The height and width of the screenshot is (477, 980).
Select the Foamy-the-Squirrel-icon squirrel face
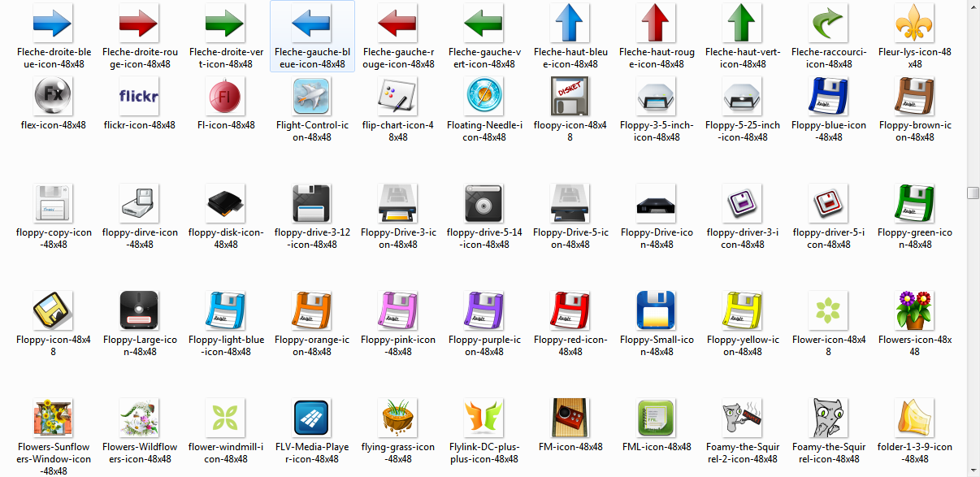pyautogui.click(x=829, y=418)
